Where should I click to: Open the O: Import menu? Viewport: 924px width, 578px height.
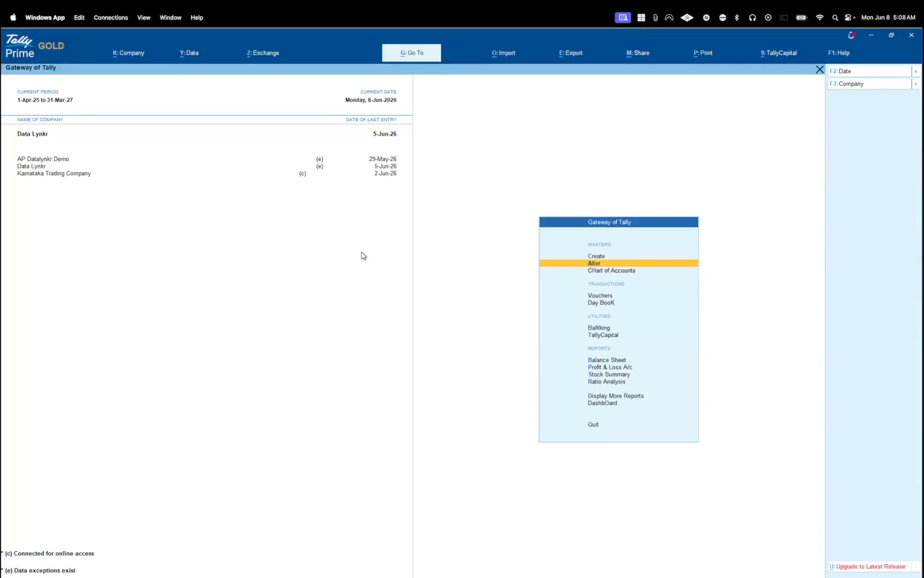tap(503, 53)
